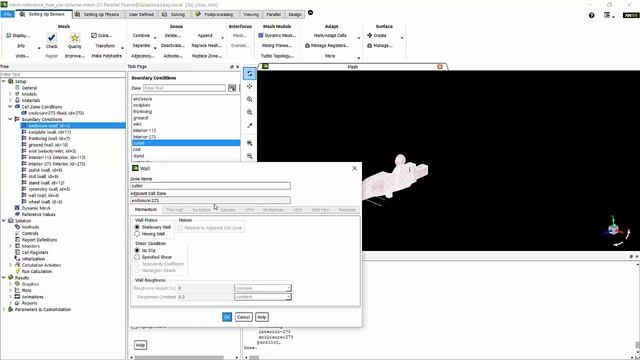Click the zone filter icon beside Zone field
This screenshot has height=360, width=640.
pyautogui.click(x=232, y=88)
